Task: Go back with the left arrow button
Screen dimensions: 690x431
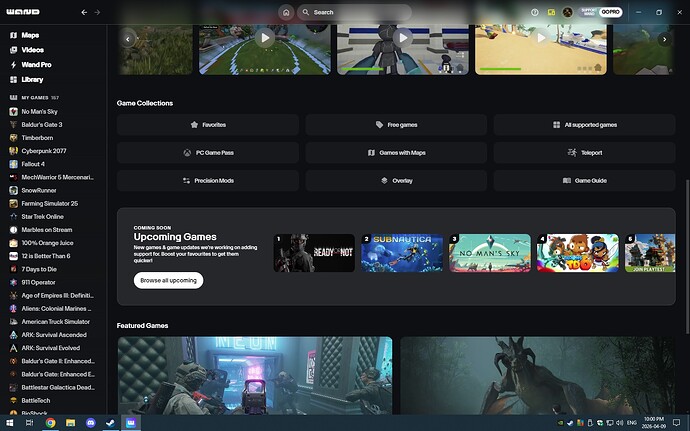Action: point(84,12)
